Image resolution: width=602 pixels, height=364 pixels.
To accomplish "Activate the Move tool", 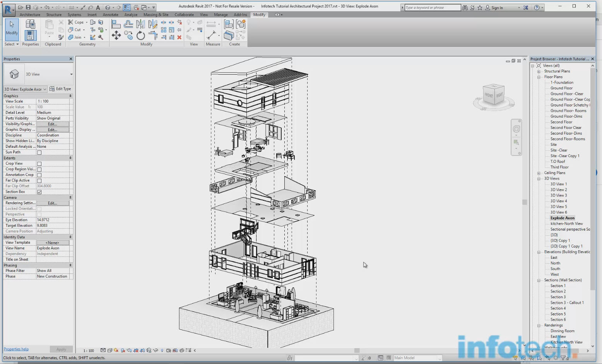I will point(116,36).
